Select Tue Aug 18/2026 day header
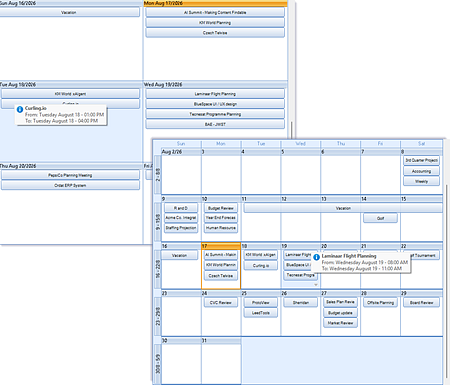Viewport: 450px width, 385px height. click(x=71, y=85)
